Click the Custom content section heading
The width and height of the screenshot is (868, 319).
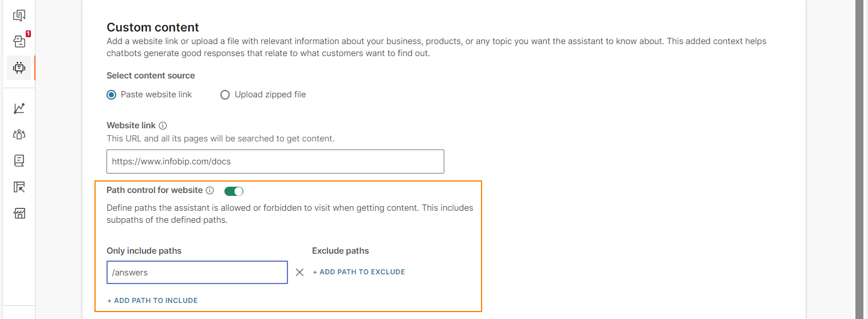tap(153, 27)
